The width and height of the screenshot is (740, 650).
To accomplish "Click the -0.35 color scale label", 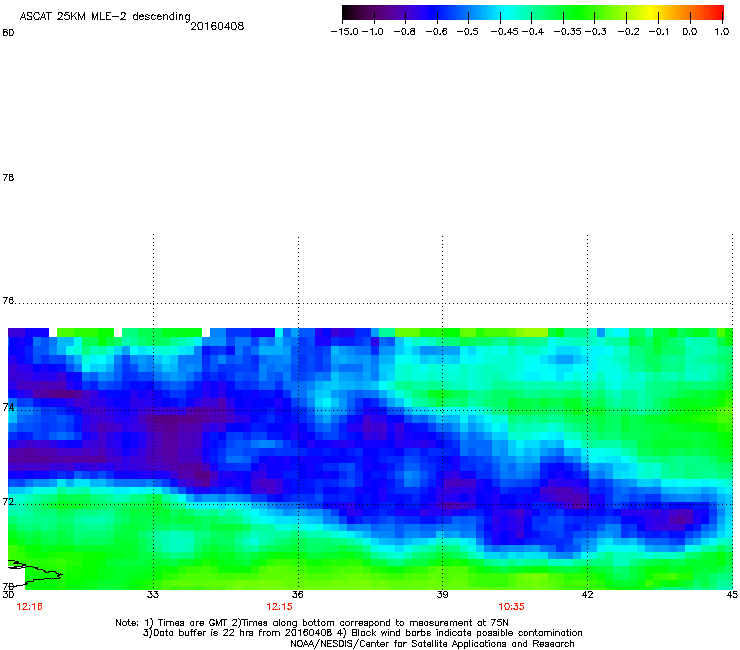I will pyautogui.click(x=568, y=32).
